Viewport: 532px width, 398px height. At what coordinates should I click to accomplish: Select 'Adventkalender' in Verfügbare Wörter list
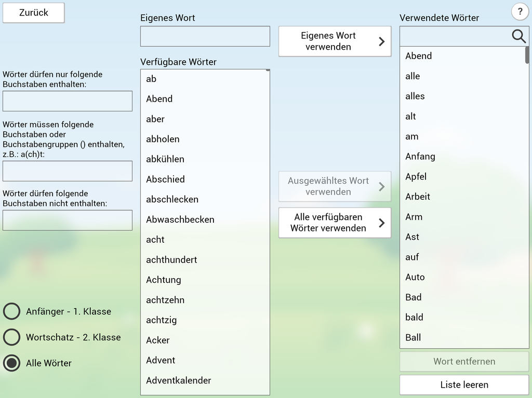tap(179, 380)
